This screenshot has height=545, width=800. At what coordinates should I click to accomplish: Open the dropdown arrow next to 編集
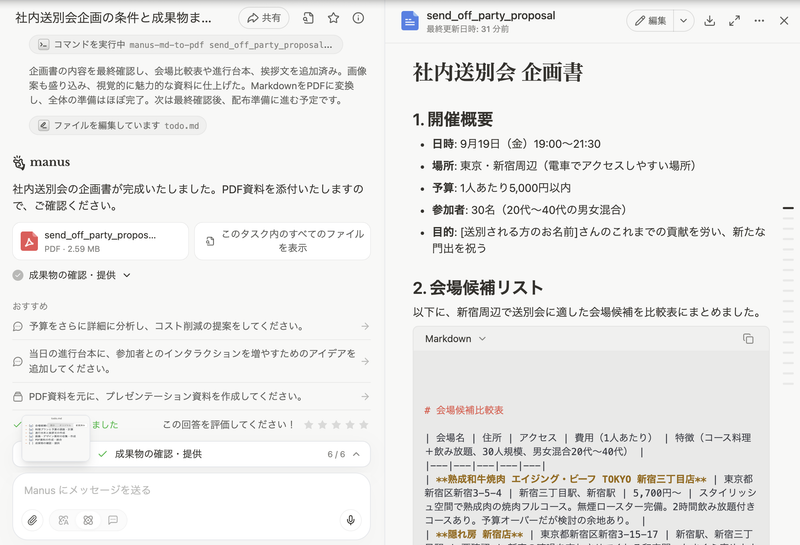click(x=683, y=21)
